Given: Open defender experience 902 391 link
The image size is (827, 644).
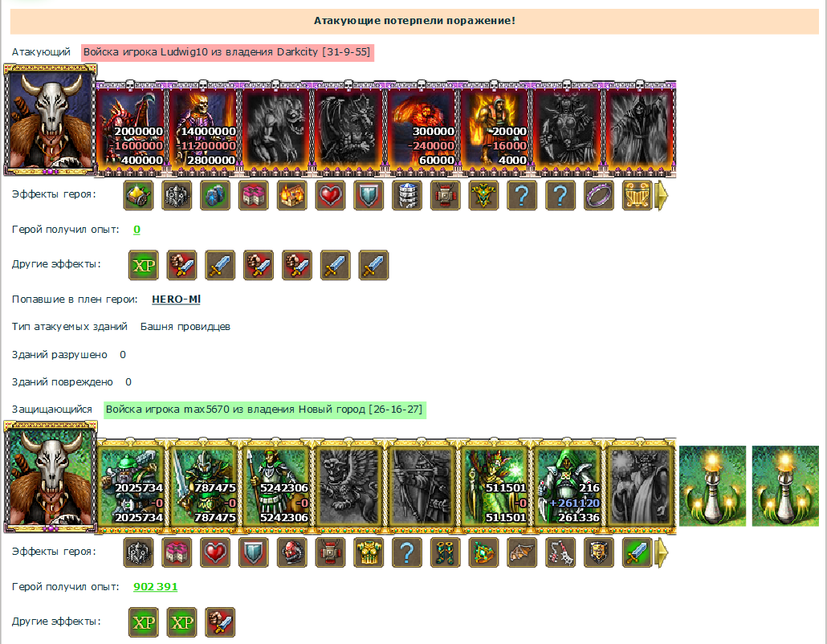Looking at the screenshot, I should click(156, 586).
